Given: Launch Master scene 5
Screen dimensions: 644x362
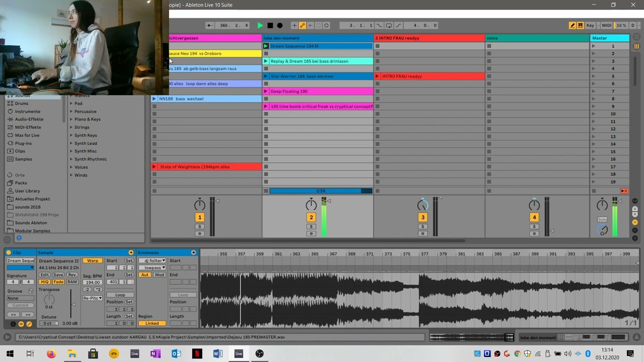Looking at the screenshot, I should click(x=594, y=76).
